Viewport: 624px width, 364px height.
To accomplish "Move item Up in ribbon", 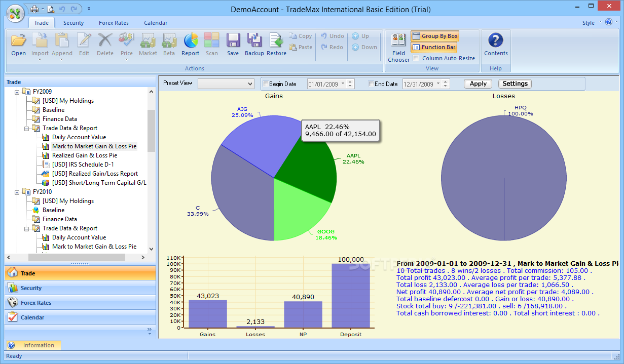I will pos(360,36).
